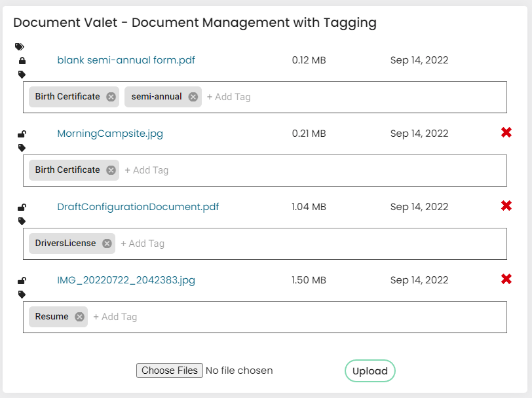Remove Birth Certificate tag from MorningCampsite.jpg
This screenshot has width=532, height=398.
[111, 170]
